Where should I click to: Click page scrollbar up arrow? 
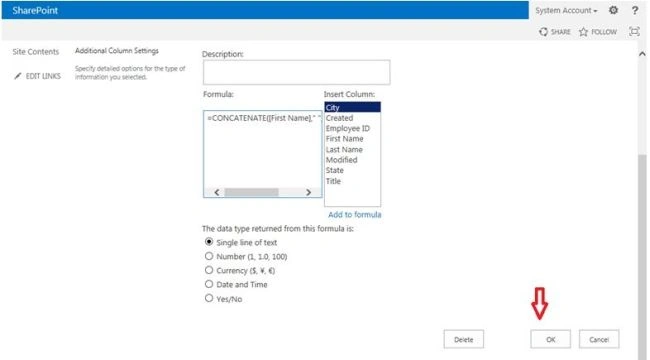[x=642, y=54]
